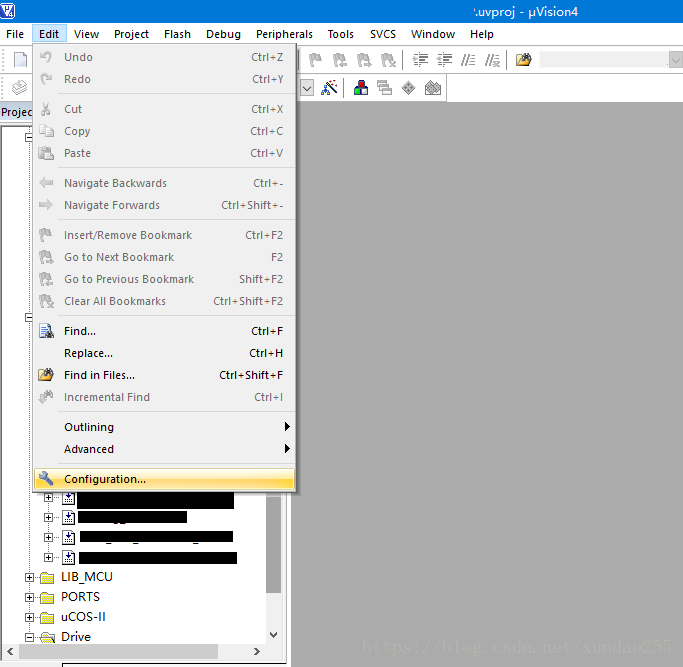Click the uncomment selection toolbar icon
Image resolution: width=683 pixels, height=667 pixels.
493,59
